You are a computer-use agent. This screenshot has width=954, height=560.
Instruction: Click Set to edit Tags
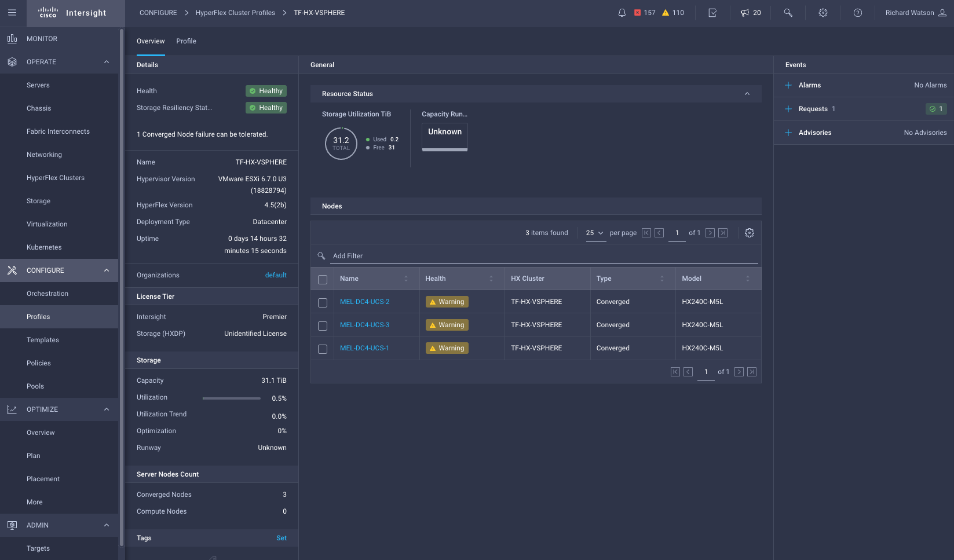[282, 538]
